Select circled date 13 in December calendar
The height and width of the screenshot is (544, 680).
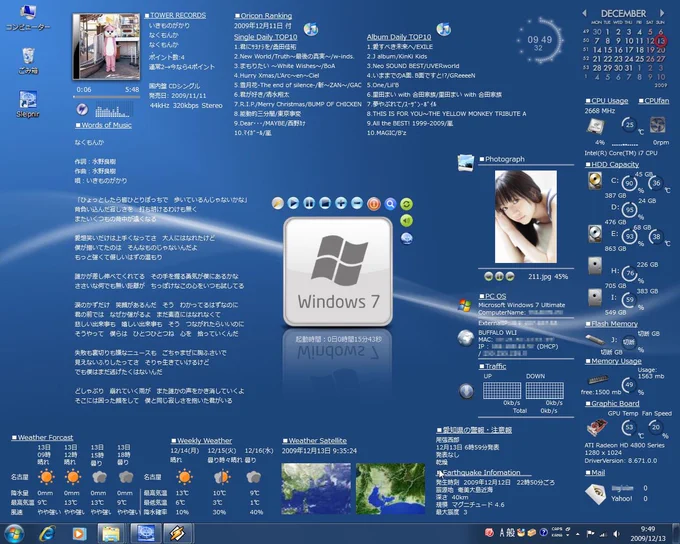(660, 41)
